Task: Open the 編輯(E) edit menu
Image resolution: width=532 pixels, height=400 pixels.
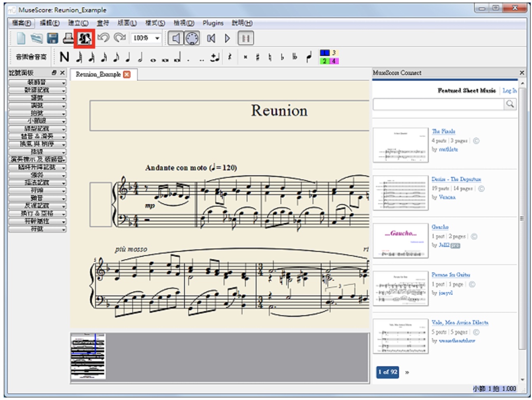Action: point(49,23)
